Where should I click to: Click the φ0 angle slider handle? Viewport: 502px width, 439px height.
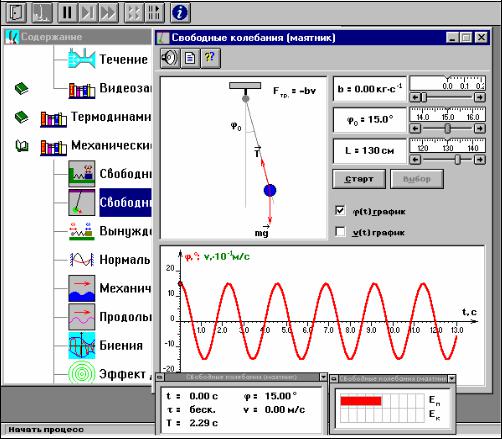[x=448, y=128]
